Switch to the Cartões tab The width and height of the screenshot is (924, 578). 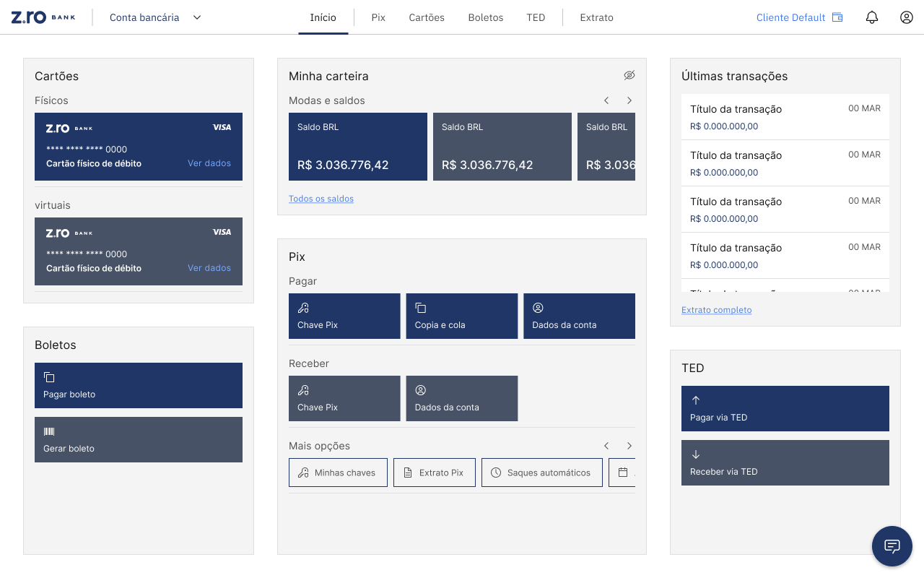[x=427, y=17]
